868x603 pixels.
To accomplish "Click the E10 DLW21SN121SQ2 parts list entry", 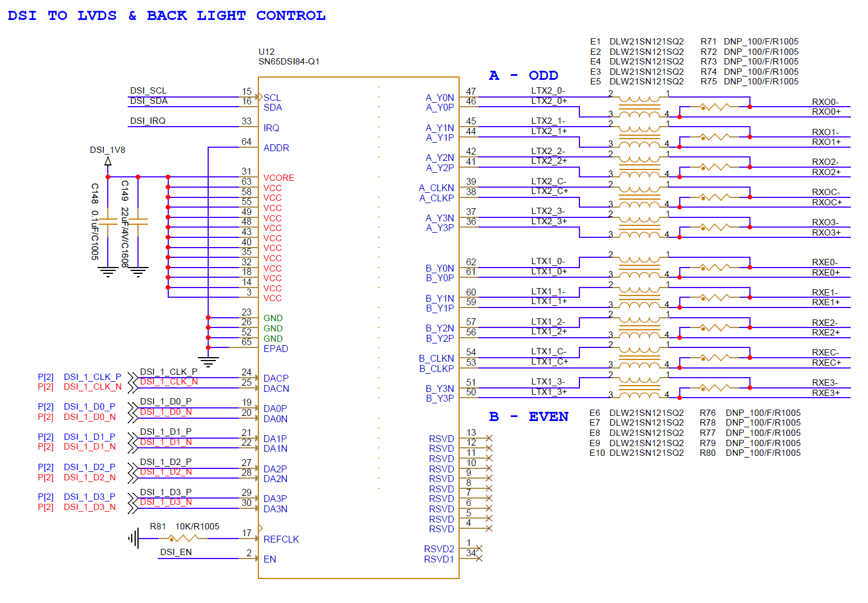I will tap(637, 453).
